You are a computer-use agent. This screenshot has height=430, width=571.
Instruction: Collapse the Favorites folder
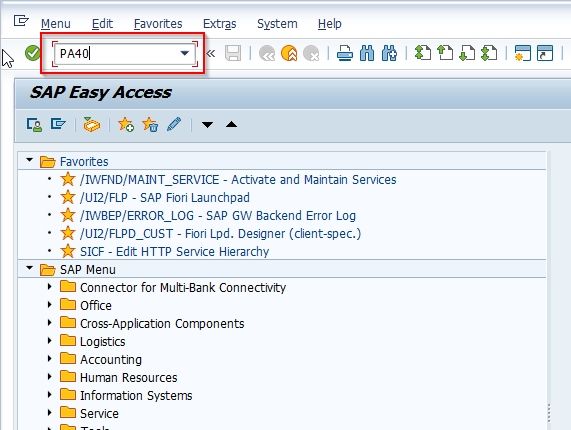coord(29,160)
